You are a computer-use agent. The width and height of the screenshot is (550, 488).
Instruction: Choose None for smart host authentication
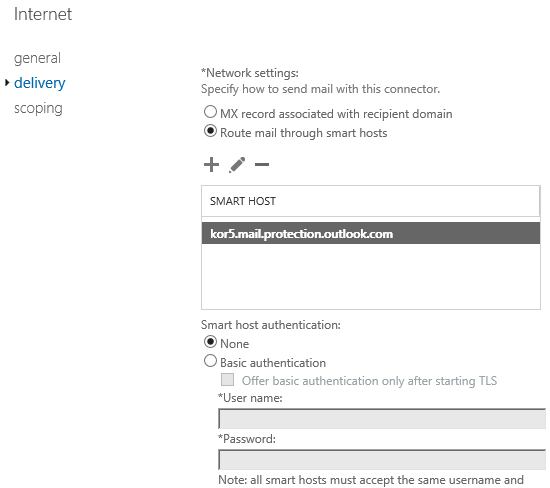pyautogui.click(x=210, y=342)
